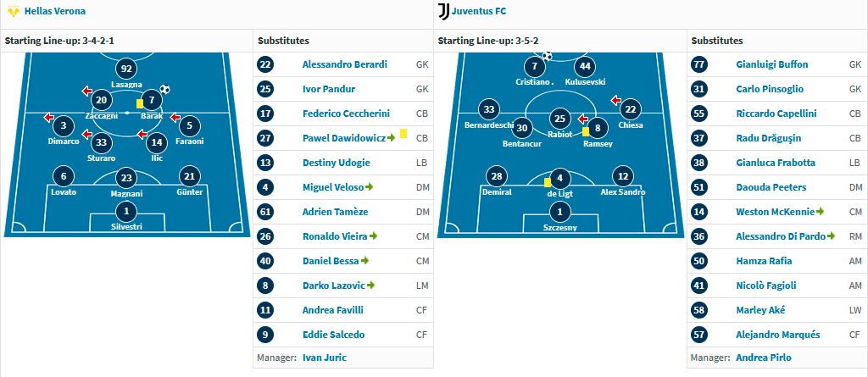Viewport: 868px width, 377px height.
Task: Click the goal ball icon above Cristiano
Action: (x=547, y=55)
